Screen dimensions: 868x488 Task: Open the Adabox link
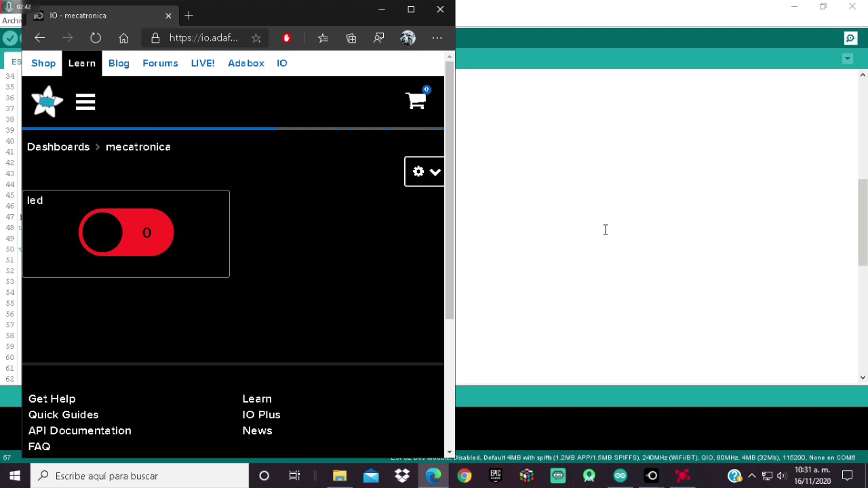tap(246, 63)
